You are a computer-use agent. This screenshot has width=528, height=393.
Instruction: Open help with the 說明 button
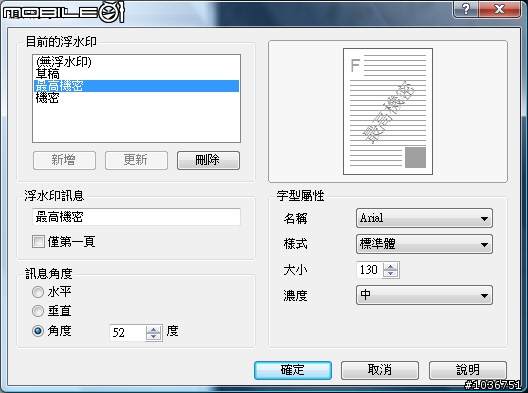pyautogui.click(x=468, y=370)
